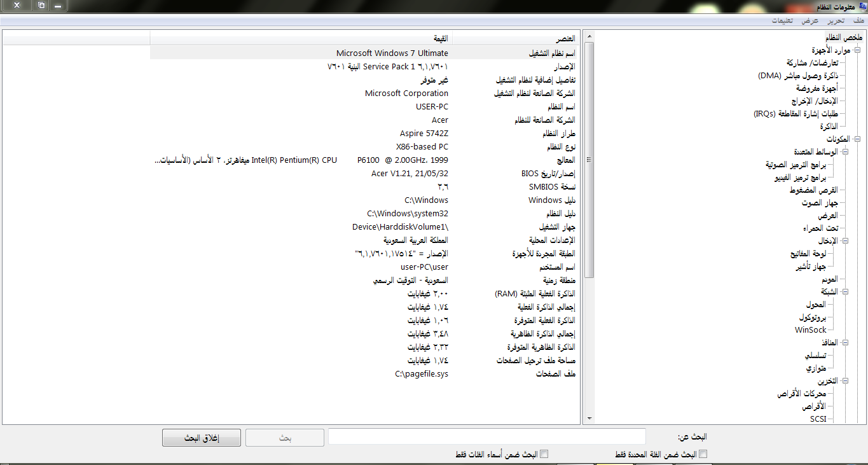This screenshot has width=868, height=465.
Task: Collapse the الإدخال node above لوحة المفاتيح
Action: (x=844, y=240)
